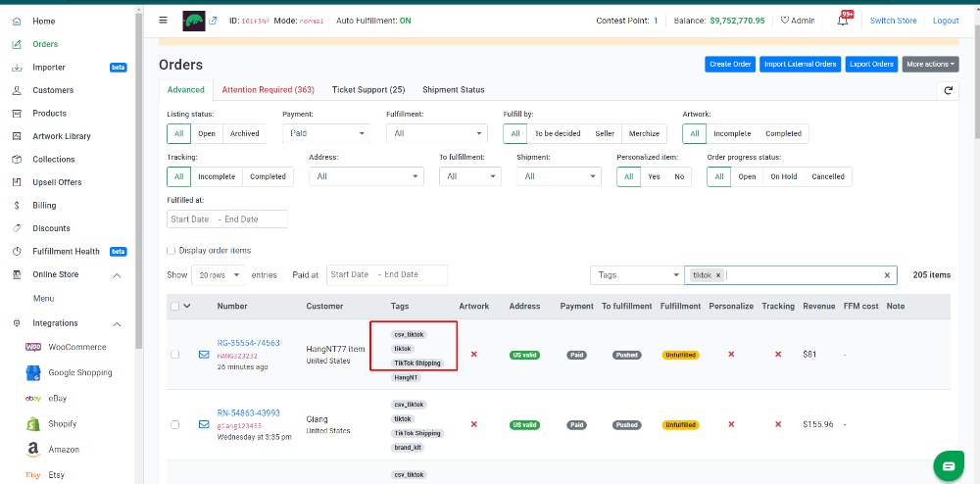The image size is (980, 484).
Task: Open bulk select chevron in table header
Action: (x=186, y=306)
